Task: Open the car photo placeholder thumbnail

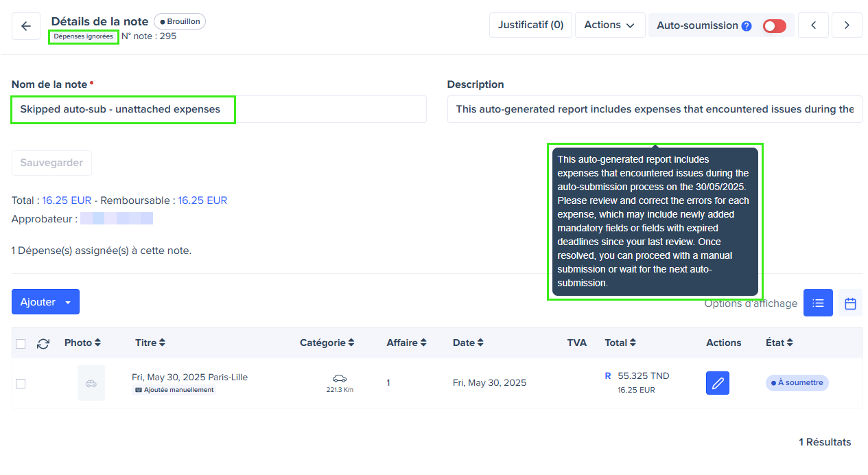Action: [x=91, y=383]
